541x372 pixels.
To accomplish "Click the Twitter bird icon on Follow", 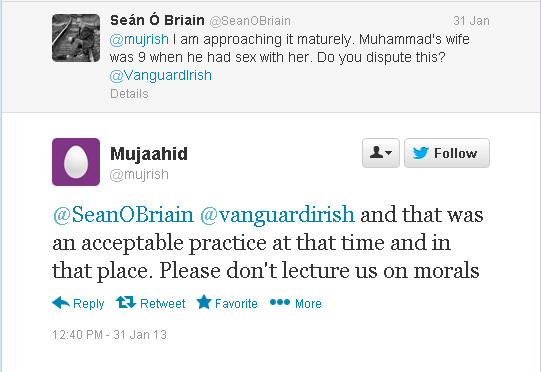I will 421,153.
